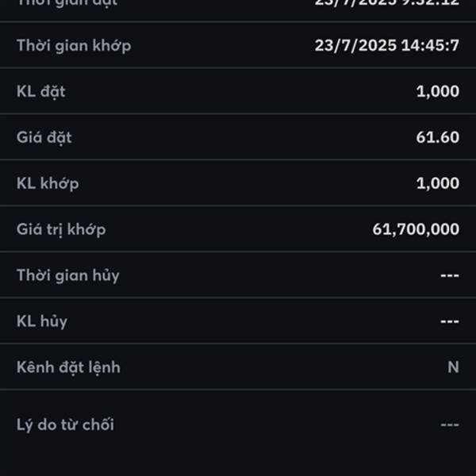This screenshot has height=476, width=476.
Task: Select the Giá đặt label
Action: [x=44, y=138]
